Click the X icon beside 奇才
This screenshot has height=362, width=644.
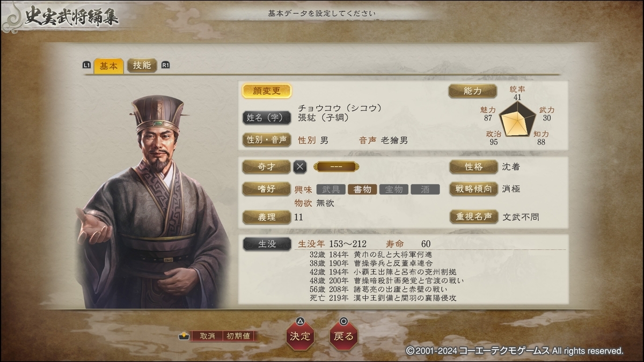pyautogui.click(x=300, y=167)
